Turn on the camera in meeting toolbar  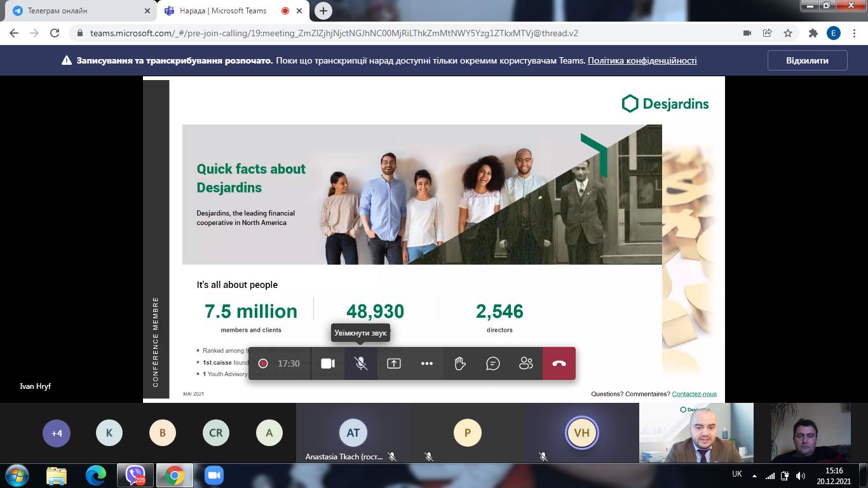click(328, 363)
